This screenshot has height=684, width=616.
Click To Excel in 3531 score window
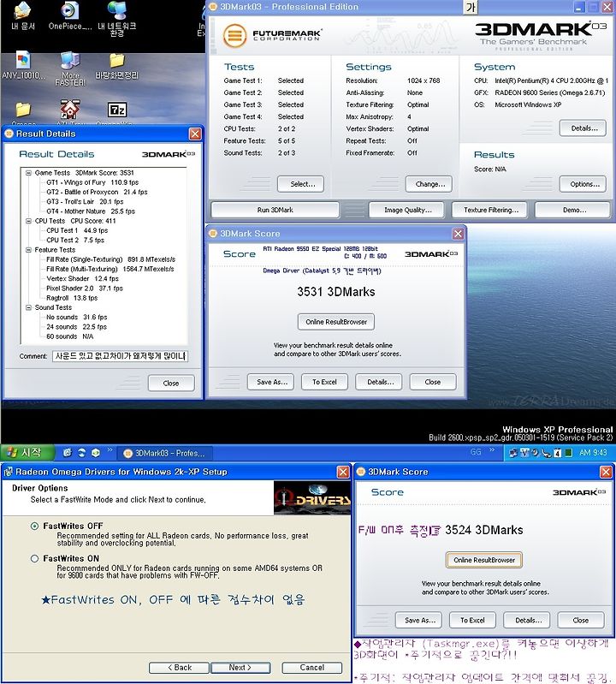(324, 382)
